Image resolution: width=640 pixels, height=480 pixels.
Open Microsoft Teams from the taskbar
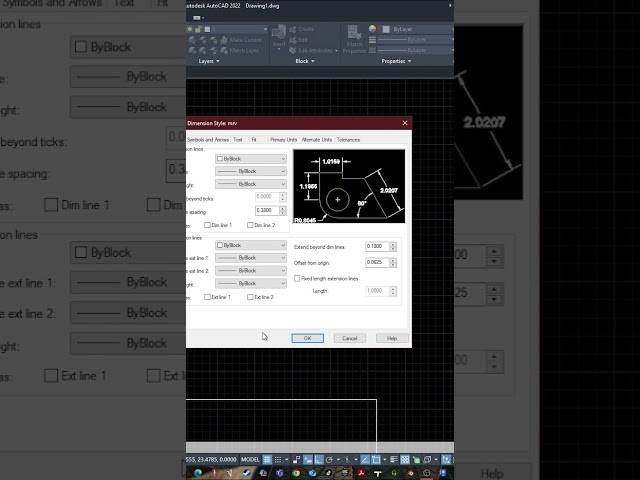280,473
